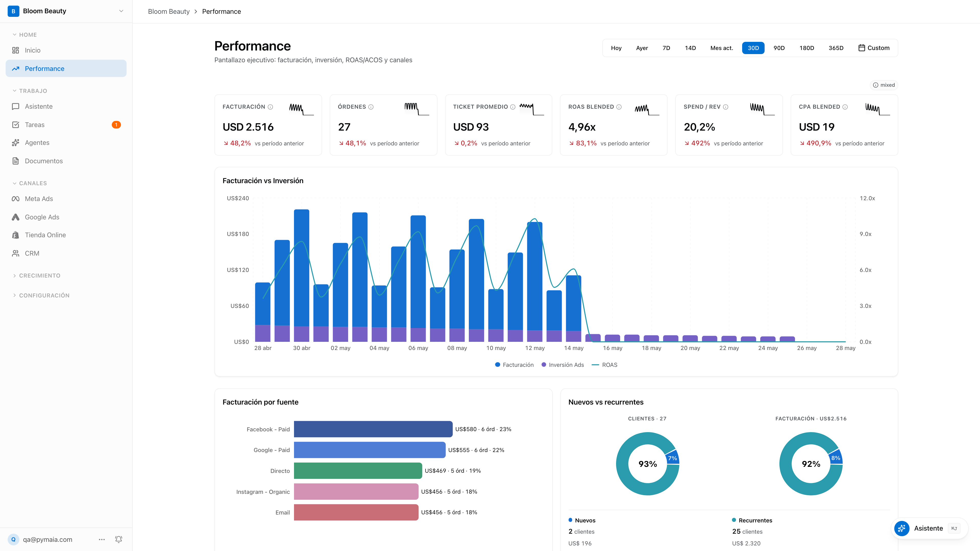Toggle Nuevos segment in donut legend
The height and width of the screenshot is (551, 980).
[x=582, y=520]
